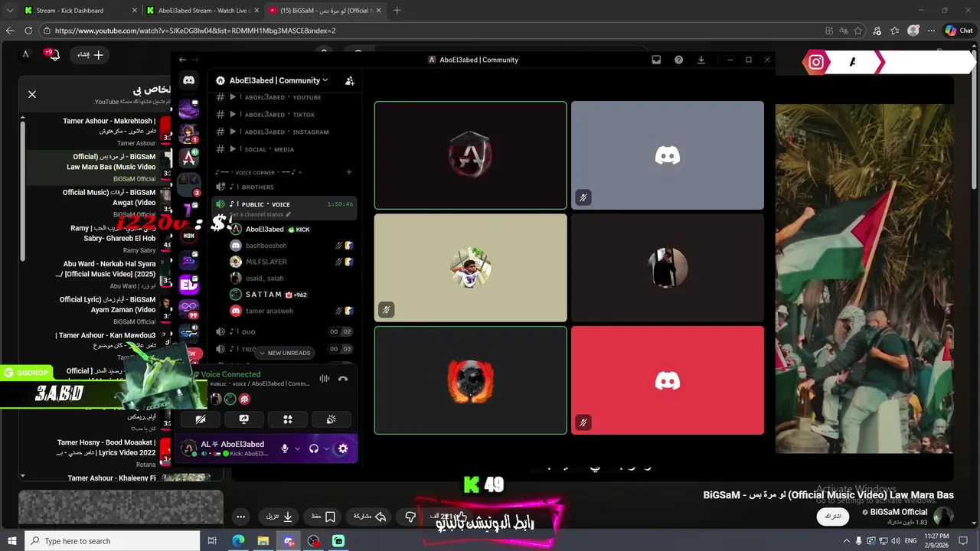Edit the channel status pencil icon
980x551 pixels.
click(288, 214)
